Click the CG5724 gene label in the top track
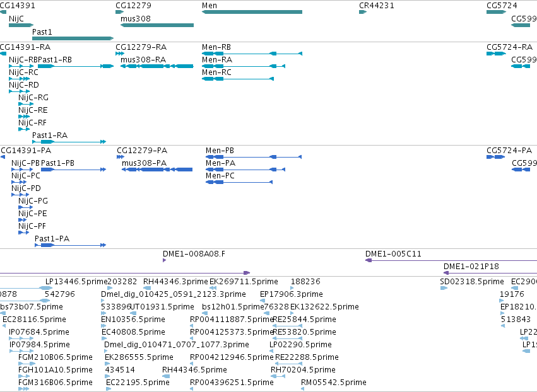 [x=502, y=6]
